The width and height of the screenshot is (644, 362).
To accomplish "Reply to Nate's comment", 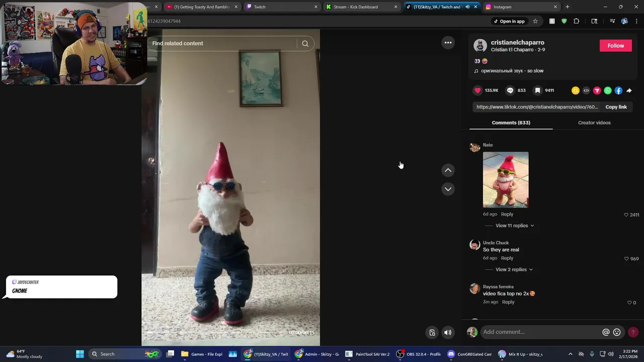I will [x=507, y=214].
